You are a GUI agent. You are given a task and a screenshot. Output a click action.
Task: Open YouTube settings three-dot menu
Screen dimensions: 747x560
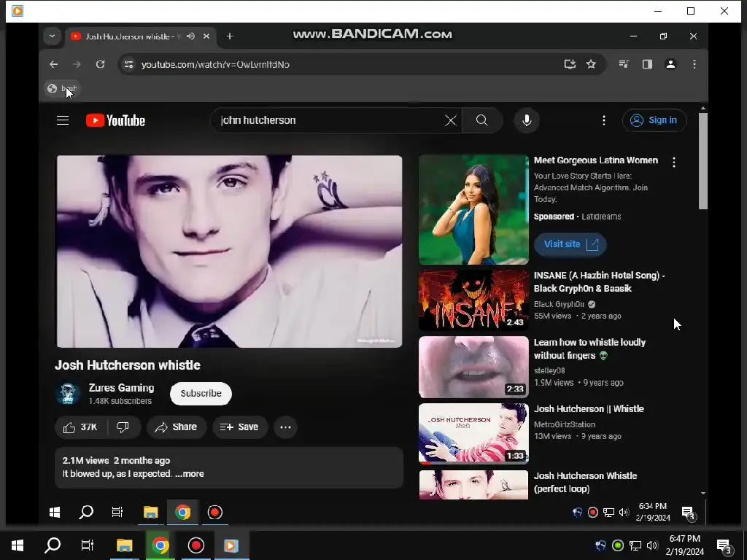point(603,120)
